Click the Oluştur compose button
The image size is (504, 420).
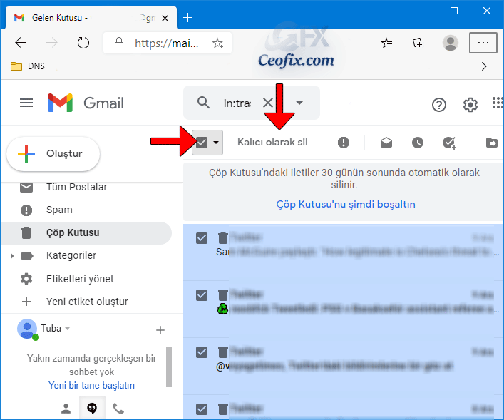coord(53,154)
